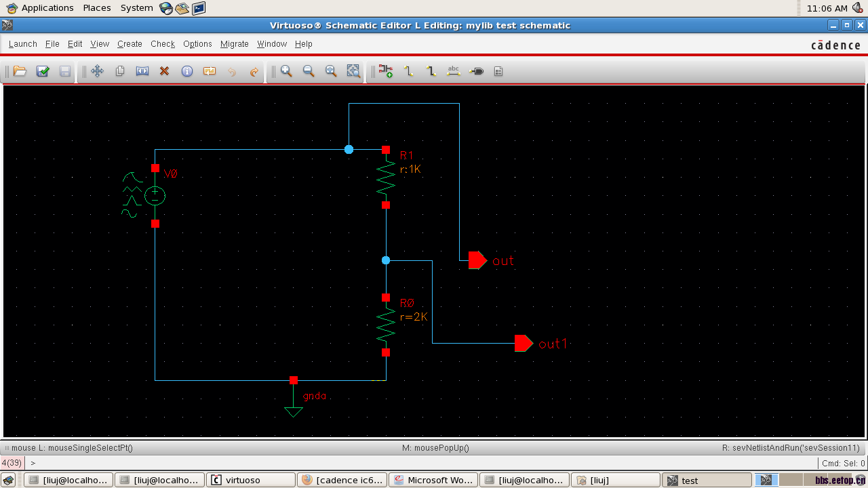868x488 pixels.
Task: Click the Copy tool icon
Action: pyautogui.click(x=120, y=71)
